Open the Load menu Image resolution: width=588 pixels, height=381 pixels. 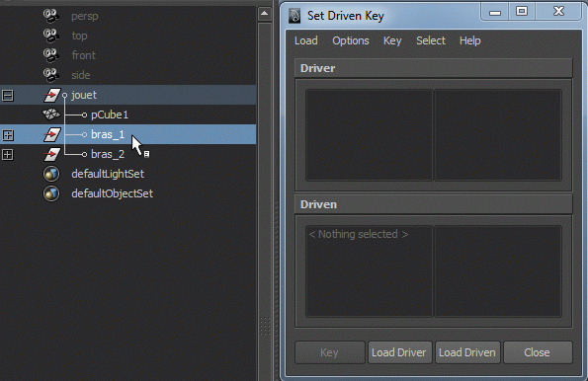[x=306, y=40]
